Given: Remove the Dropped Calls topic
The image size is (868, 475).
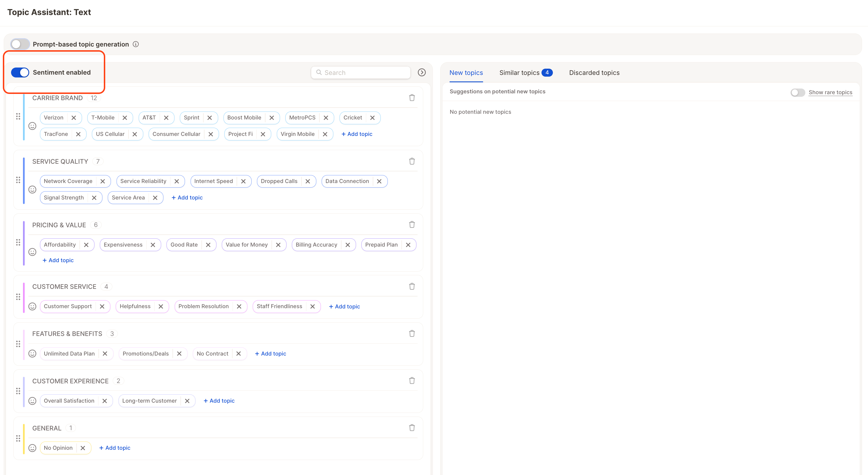Looking at the screenshot, I should pyautogui.click(x=308, y=181).
